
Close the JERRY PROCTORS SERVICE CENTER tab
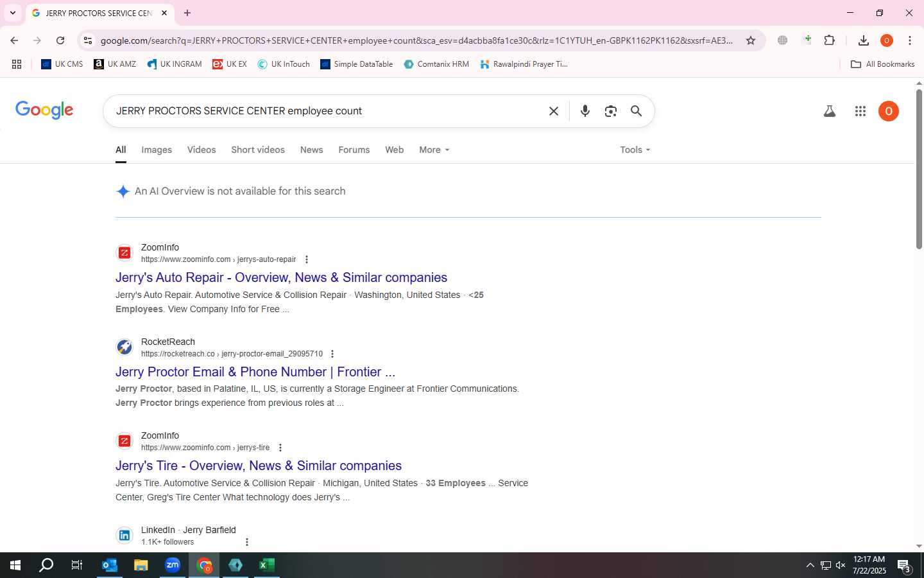click(164, 13)
